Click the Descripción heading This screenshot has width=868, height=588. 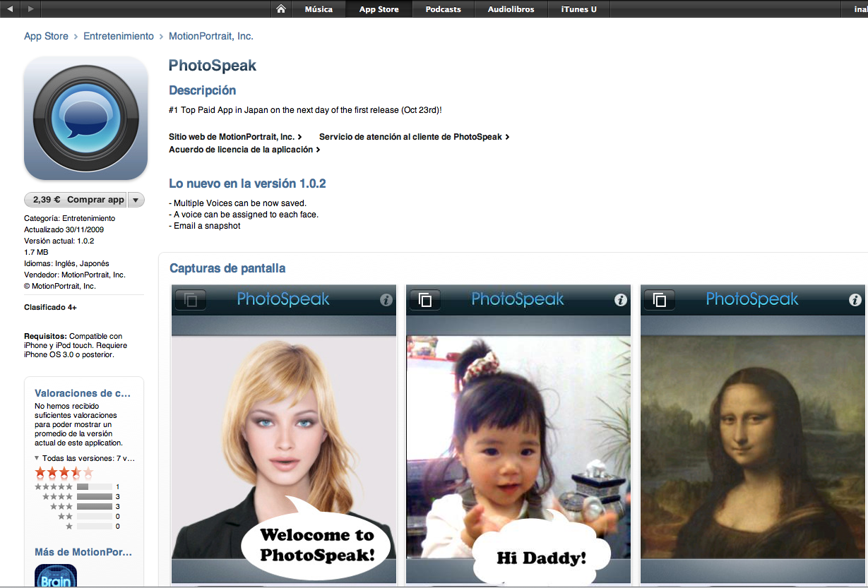(203, 90)
